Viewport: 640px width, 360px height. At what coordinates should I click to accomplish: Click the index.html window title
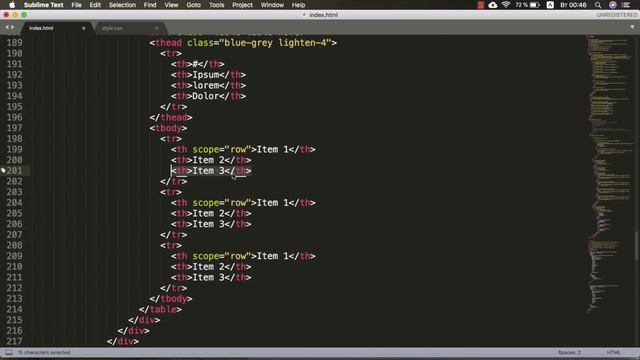(323, 15)
